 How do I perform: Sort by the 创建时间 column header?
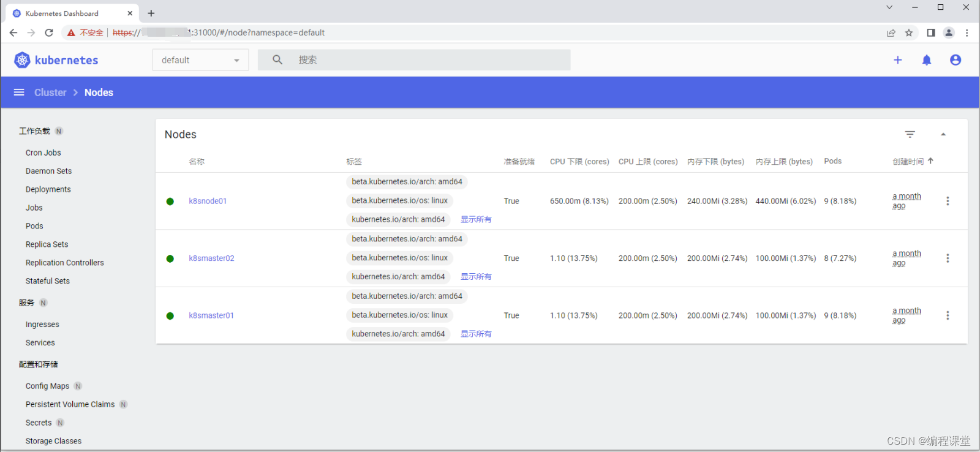(913, 161)
